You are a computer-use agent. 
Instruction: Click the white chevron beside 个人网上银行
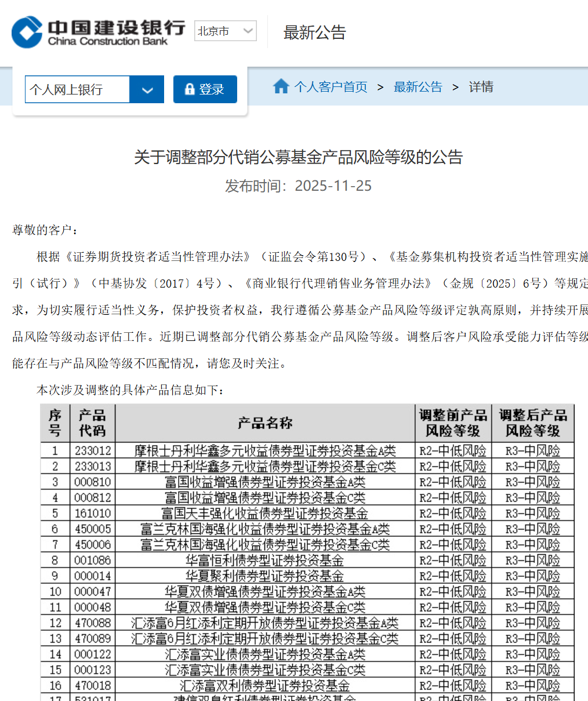(x=147, y=89)
